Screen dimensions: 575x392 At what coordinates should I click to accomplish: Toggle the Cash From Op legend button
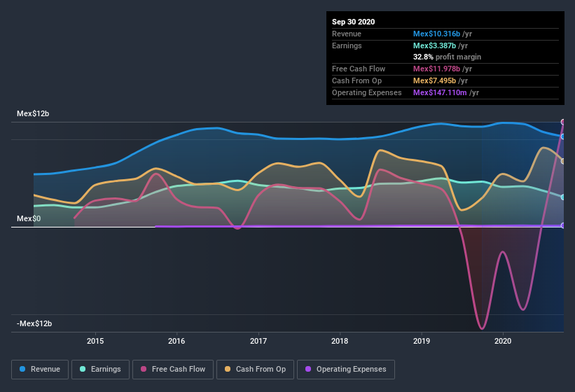(x=255, y=370)
